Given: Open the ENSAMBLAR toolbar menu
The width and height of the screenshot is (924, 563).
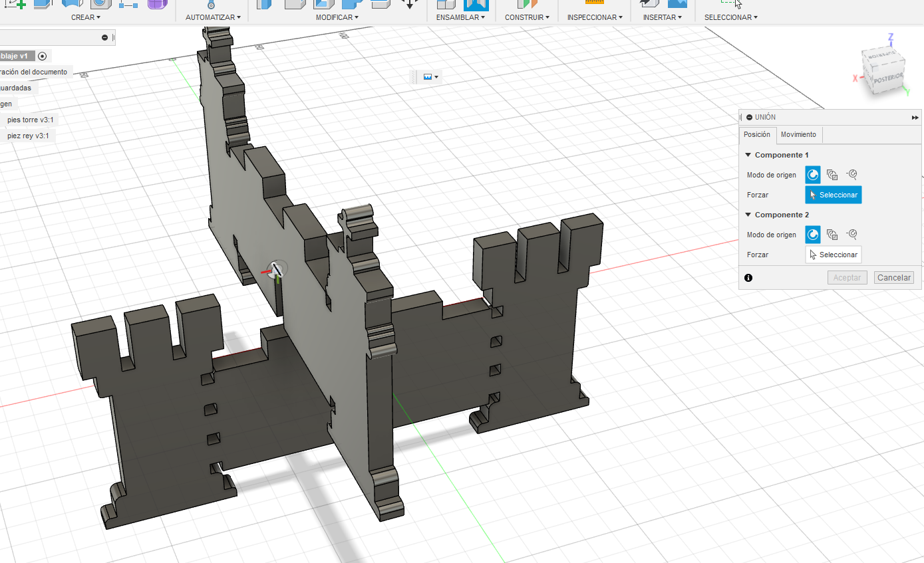Looking at the screenshot, I should coord(460,17).
